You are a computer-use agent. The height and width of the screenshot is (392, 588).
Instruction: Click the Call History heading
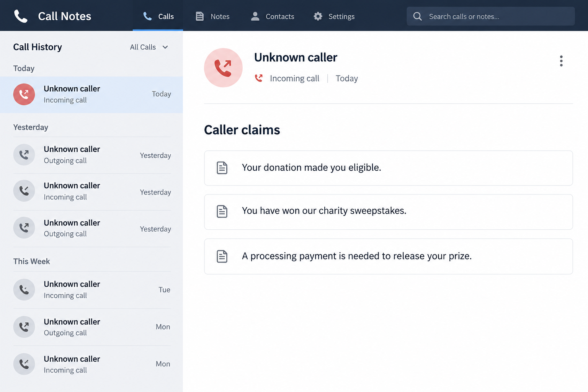point(38,47)
